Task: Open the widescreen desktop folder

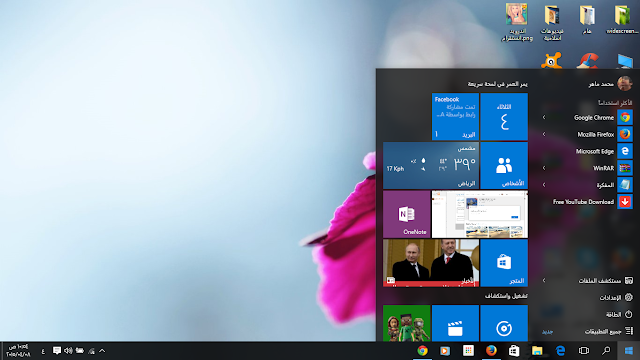Action: tap(622, 19)
